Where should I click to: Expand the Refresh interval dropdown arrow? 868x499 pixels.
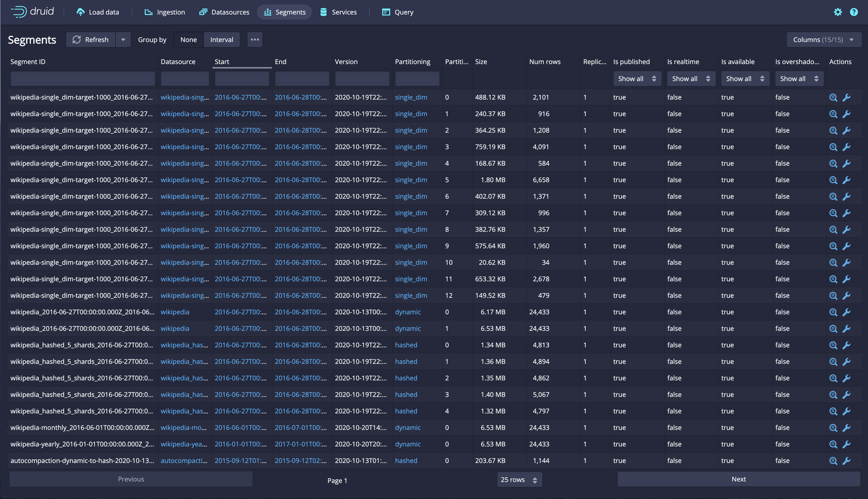click(123, 40)
